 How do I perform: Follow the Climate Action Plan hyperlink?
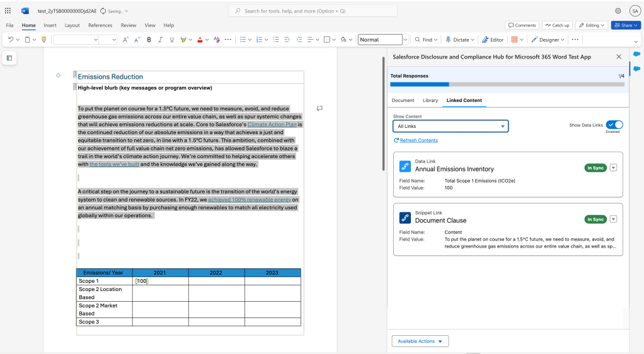tap(272, 125)
